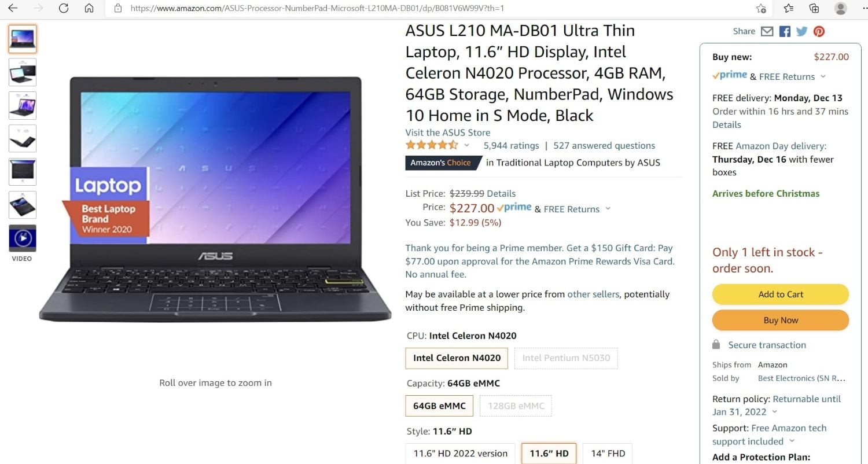This screenshot has height=464, width=868.
Task: Visit the ASUS Store link
Action: [448, 132]
